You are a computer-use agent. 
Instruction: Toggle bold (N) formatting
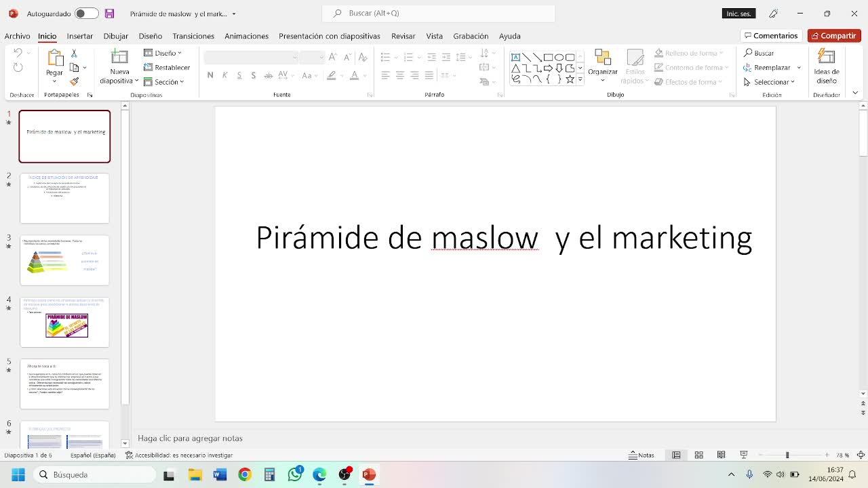210,75
